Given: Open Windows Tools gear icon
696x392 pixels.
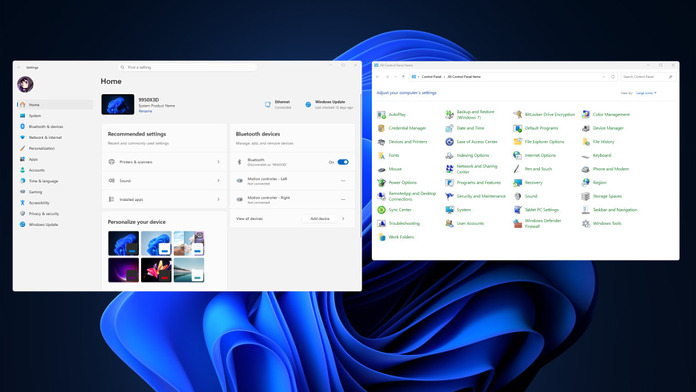Looking at the screenshot, I should pyautogui.click(x=586, y=223).
